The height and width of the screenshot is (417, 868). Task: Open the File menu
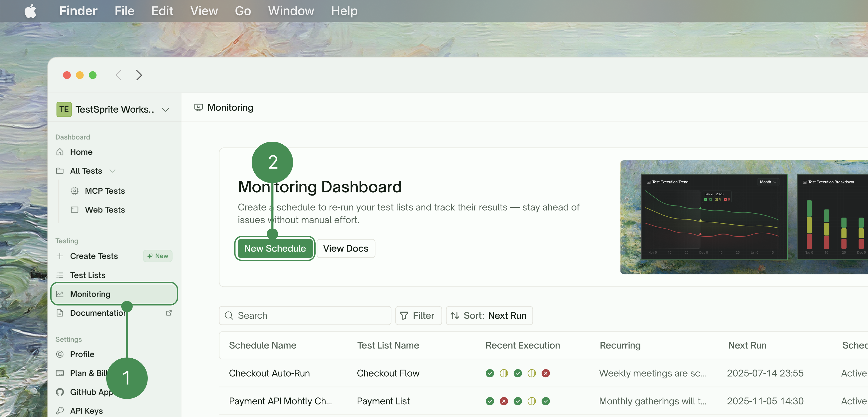(124, 11)
